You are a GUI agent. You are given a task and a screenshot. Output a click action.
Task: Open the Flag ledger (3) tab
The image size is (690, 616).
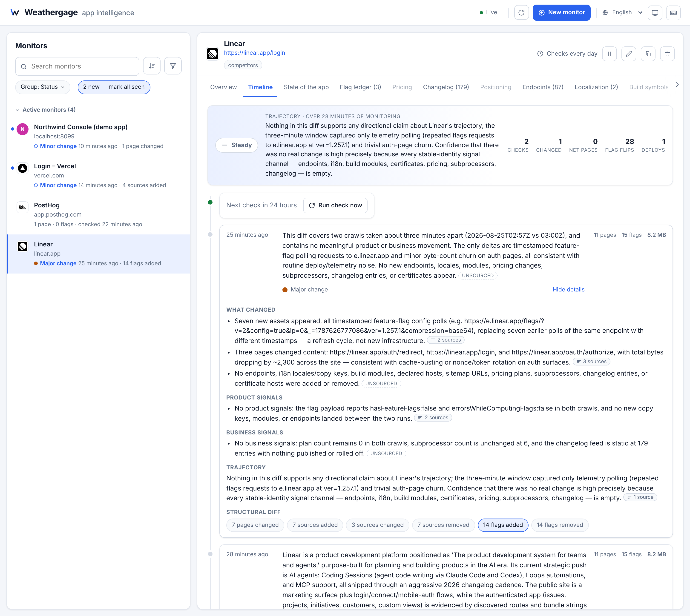[360, 87]
